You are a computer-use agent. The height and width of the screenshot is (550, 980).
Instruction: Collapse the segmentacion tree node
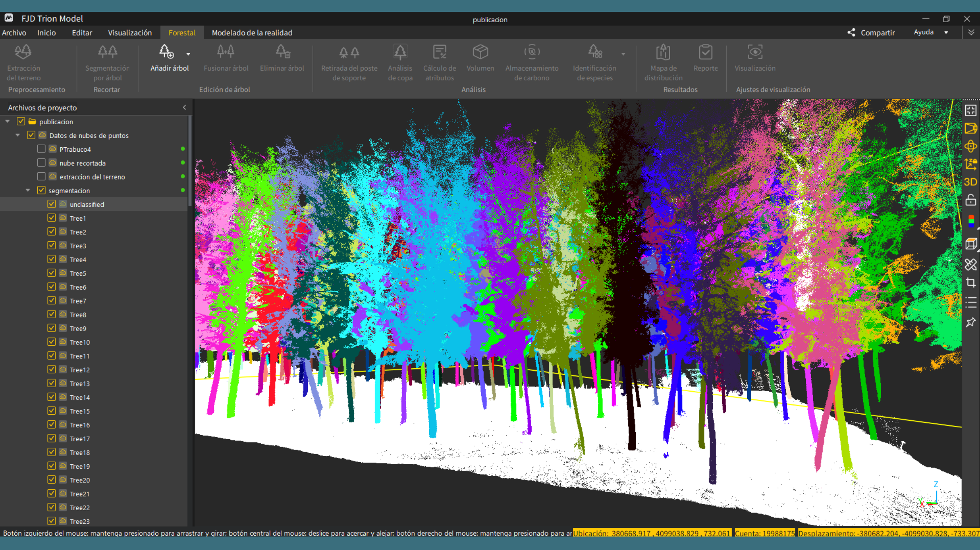tap(28, 190)
